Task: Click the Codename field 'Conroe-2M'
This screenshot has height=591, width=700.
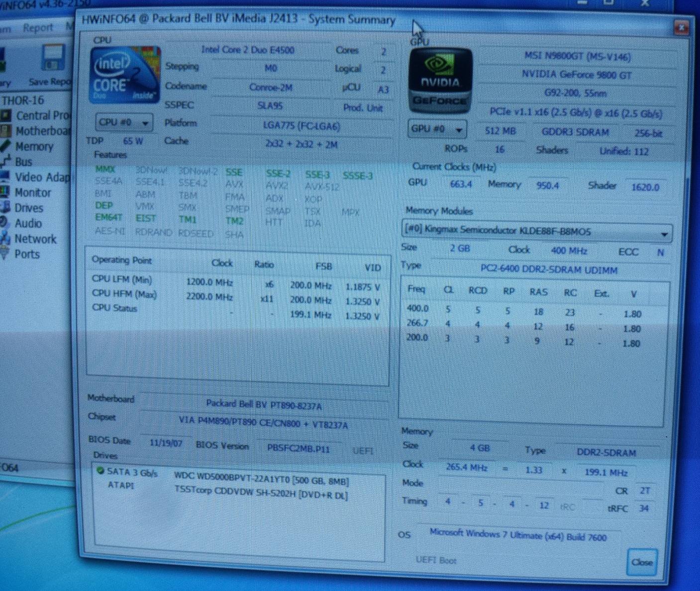Action: click(271, 87)
